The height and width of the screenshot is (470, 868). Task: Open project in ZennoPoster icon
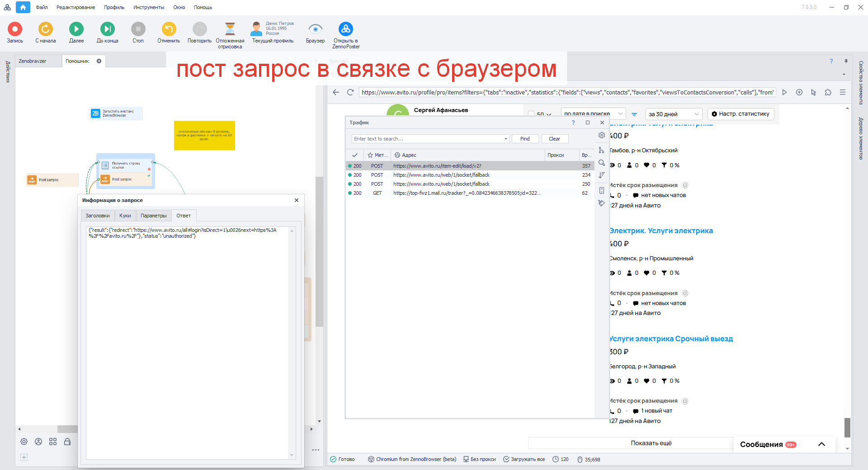point(346,29)
